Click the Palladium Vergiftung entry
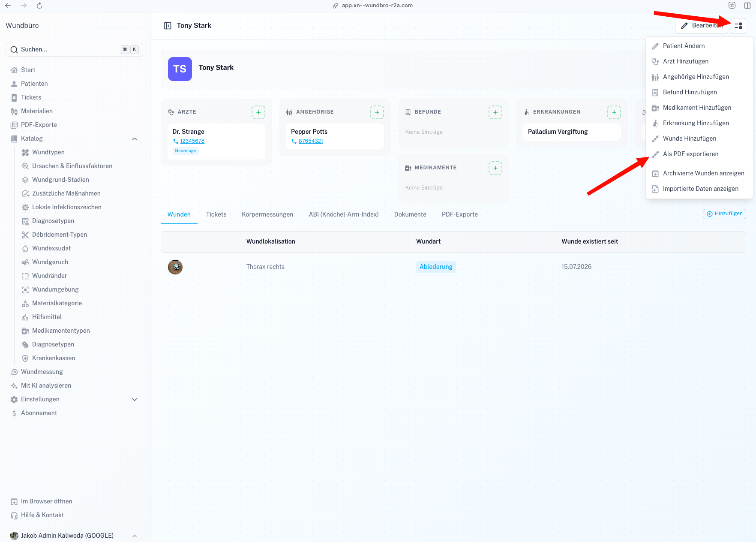 [572, 132]
